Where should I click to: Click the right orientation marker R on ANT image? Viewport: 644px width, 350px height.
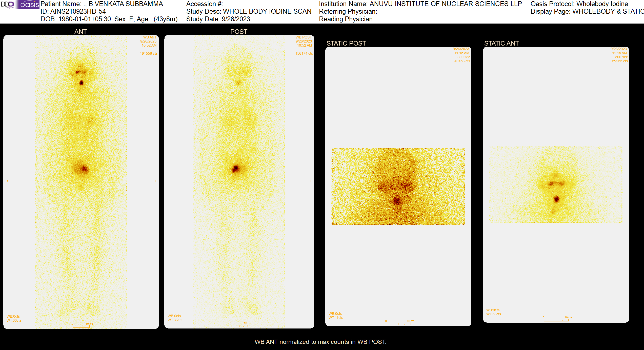coord(7,181)
